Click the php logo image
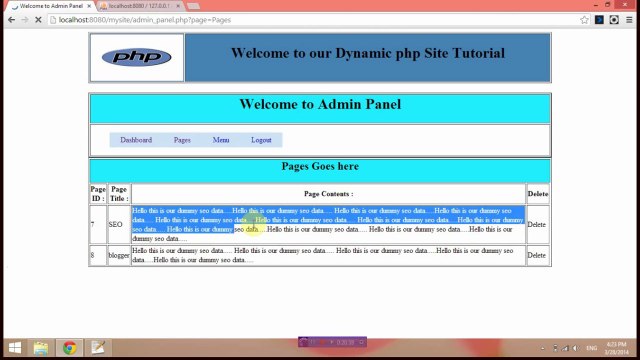 (137, 57)
